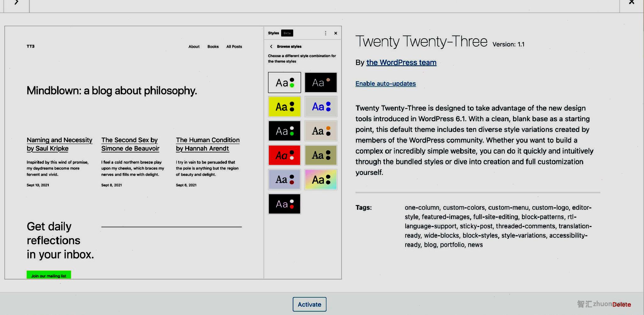
Task: Open the WordPress team author link
Action: (x=401, y=63)
